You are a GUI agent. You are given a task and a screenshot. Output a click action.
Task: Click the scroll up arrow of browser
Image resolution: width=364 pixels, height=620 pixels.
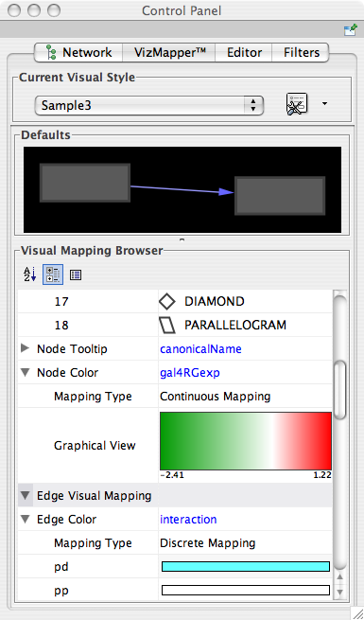[x=339, y=577]
